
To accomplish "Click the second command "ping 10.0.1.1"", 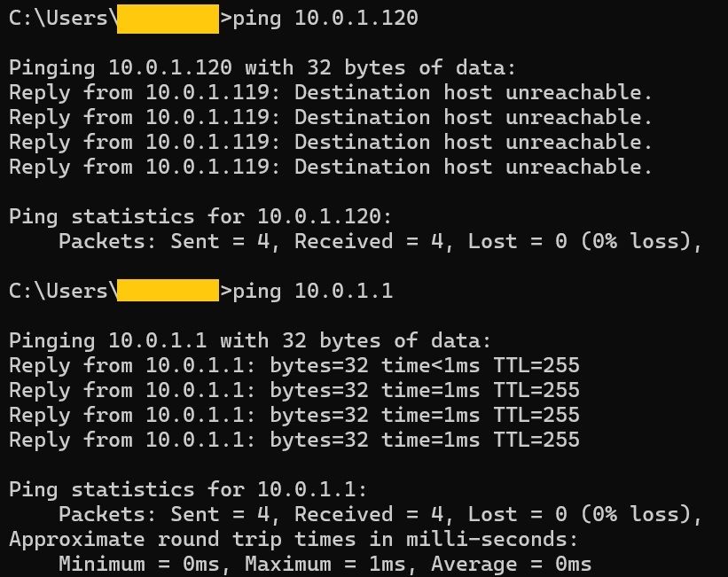I will pos(312,292).
